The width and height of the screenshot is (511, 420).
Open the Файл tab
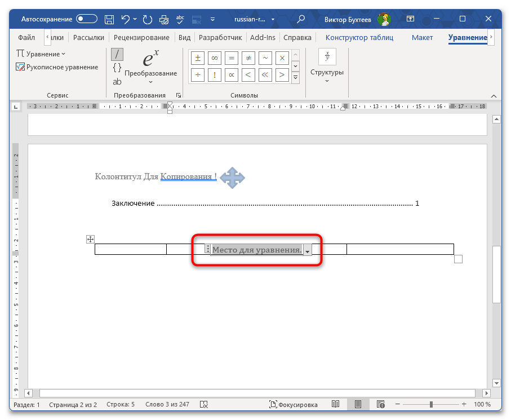click(26, 38)
